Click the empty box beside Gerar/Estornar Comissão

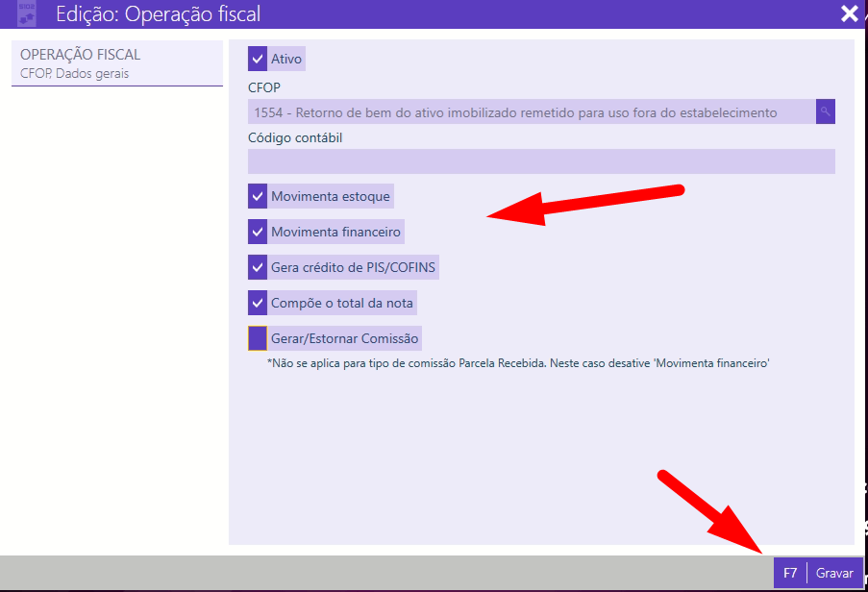coord(258,338)
